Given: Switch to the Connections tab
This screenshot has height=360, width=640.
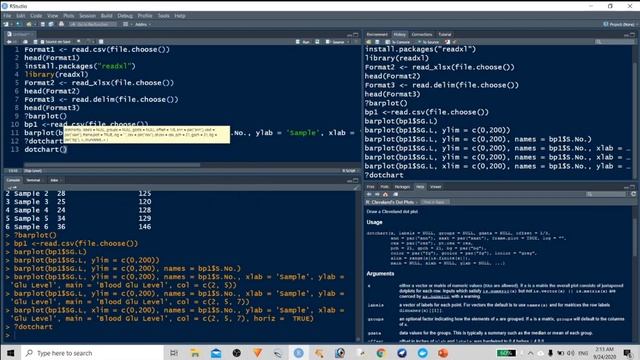Looking at the screenshot, I should coord(422,35).
